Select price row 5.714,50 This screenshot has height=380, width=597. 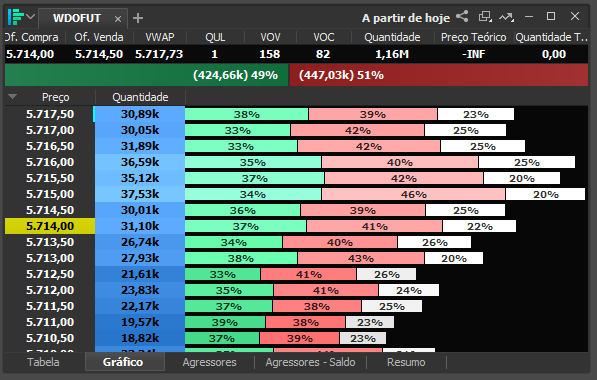pos(50,210)
